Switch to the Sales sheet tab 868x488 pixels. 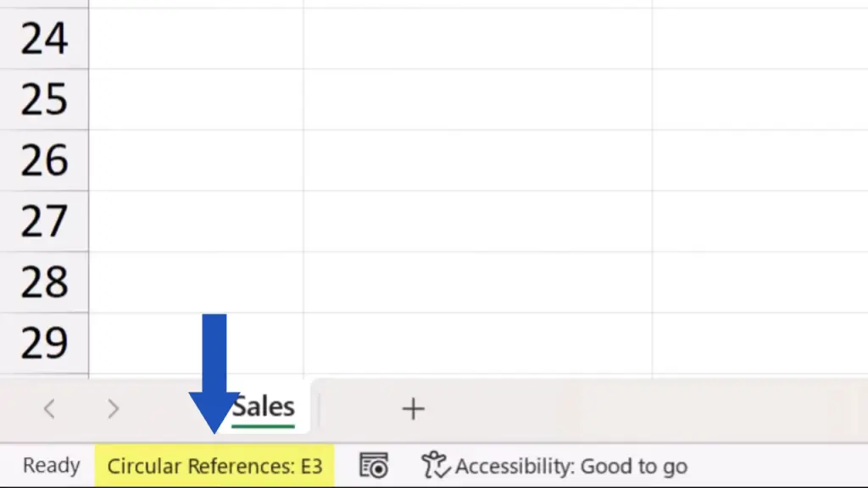pos(264,408)
